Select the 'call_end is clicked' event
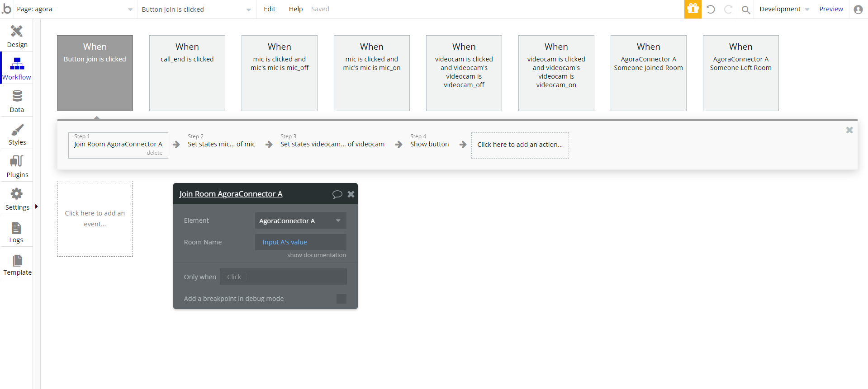This screenshot has width=868, height=389. (x=187, y=73)
